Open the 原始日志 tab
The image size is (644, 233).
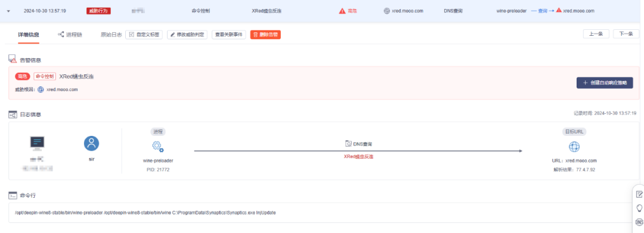pyautogui.click(x=112, y=35)
